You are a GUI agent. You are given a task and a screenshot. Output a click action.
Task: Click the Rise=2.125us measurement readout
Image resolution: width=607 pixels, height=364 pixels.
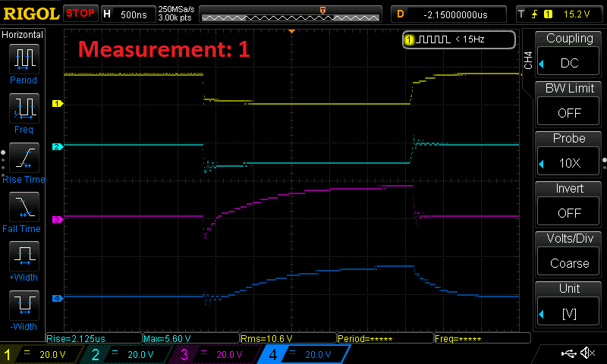94,338
